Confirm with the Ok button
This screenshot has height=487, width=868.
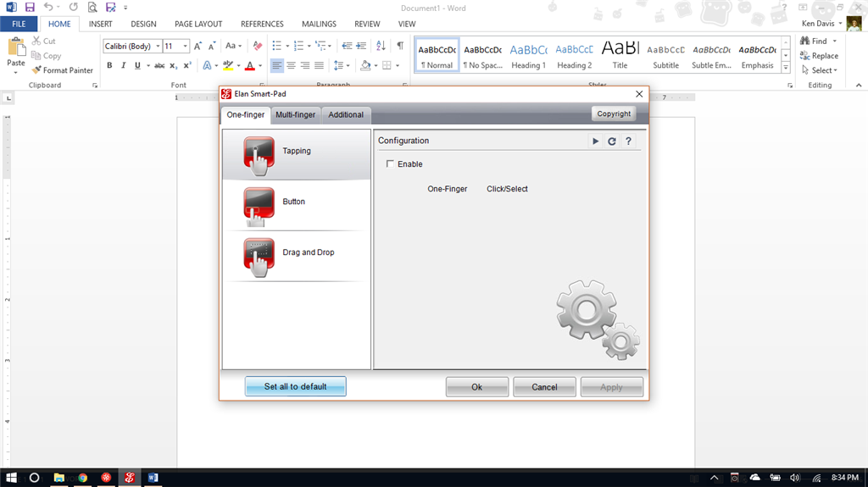click(476, 387)
